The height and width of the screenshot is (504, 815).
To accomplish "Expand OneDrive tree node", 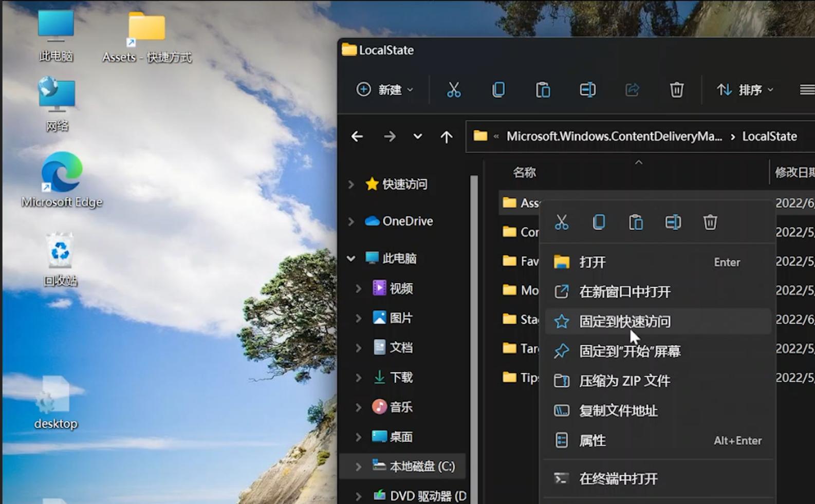I will click(x=351, y=221).
